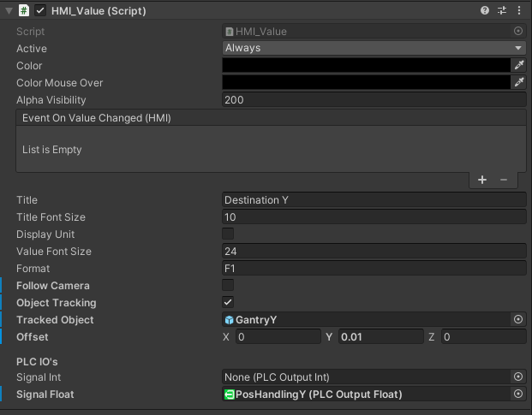Open object picker for Script field
The image size is (532, 415).
[x=518, y=31]
